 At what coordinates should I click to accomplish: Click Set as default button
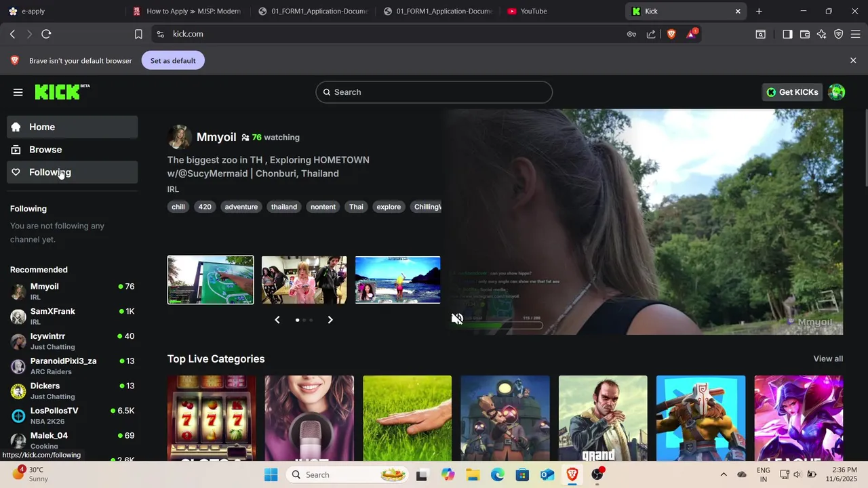173,60
